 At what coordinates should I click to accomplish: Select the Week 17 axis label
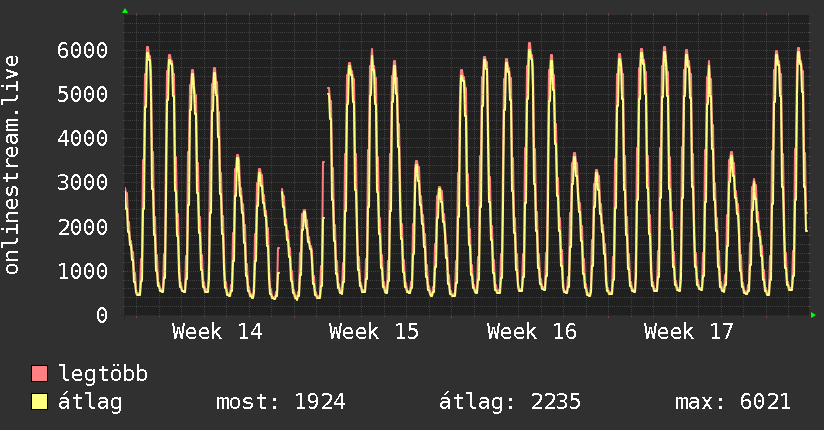click(689, 331)
